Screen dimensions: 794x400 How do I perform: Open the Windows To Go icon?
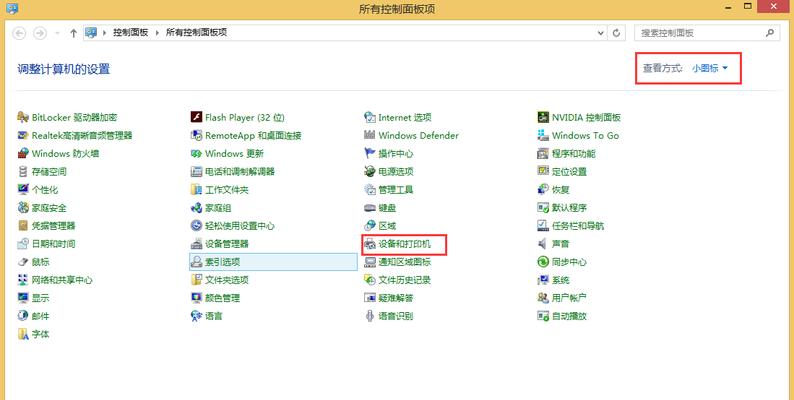[x=543, y=135]
